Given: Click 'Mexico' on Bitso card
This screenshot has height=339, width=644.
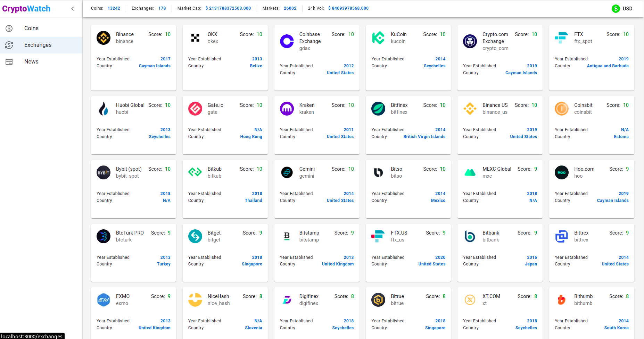Looking at the screenshot, I should click(x=438, y=201).
